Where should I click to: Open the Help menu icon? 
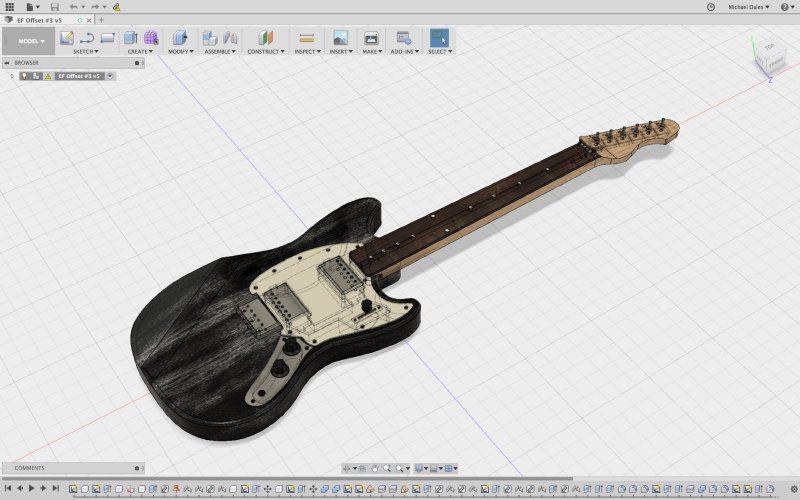[x=786, y=7]
